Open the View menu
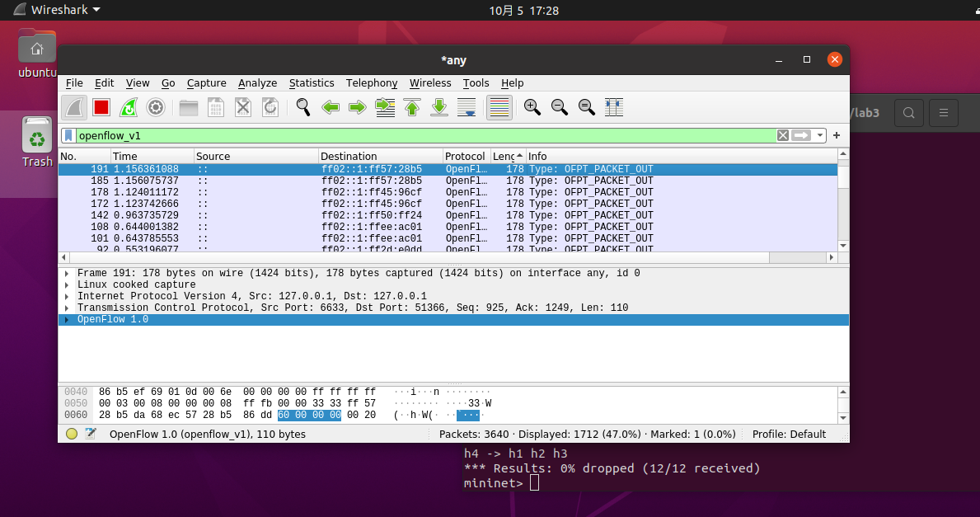Viewport: 980px width, 517px height. pyautogui.click(x=138, y=83)
